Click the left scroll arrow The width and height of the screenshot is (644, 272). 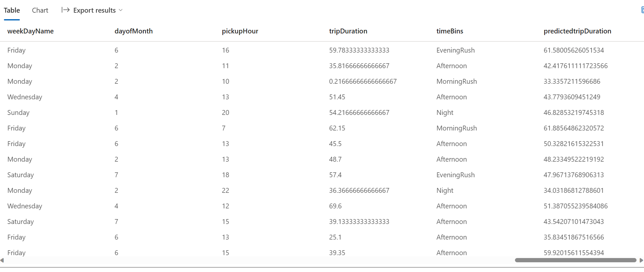[2, 260]
